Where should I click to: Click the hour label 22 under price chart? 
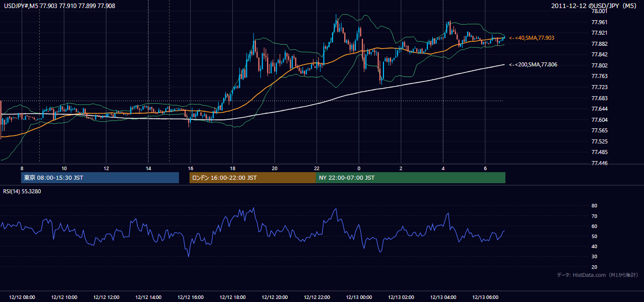pyautogui.click(x=316, y=168)
